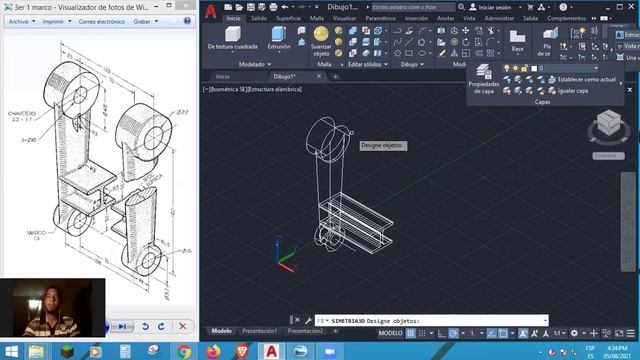Click the Move tool cross-arrows icon
Image resolution: width=640 pixels, height=360 pixels.
(466, 31)
